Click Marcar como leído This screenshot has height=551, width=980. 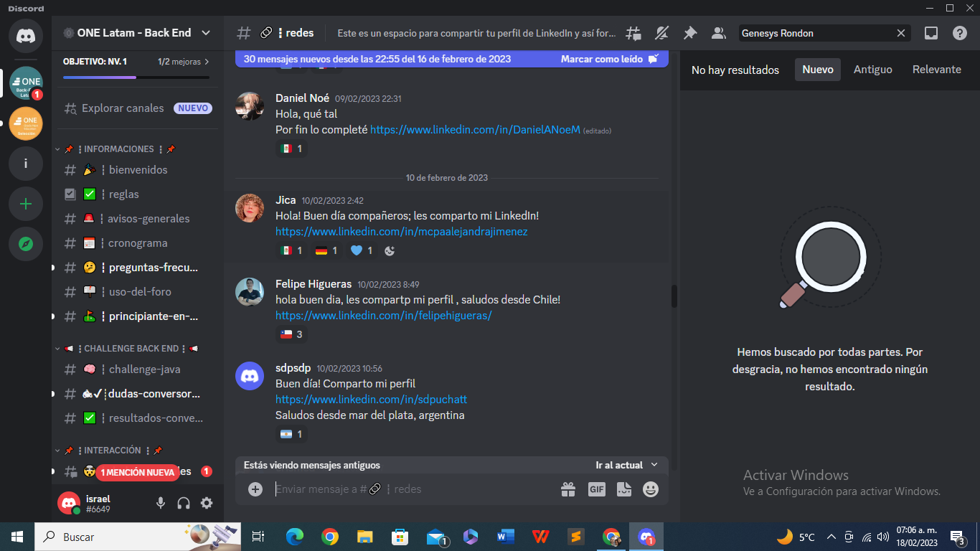609,60
